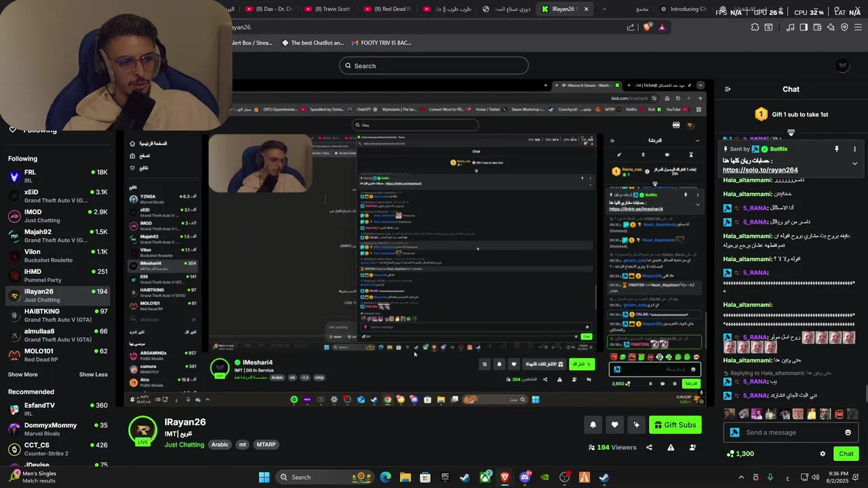Click the mt tag
868x488 pixels.
[242, 445]
